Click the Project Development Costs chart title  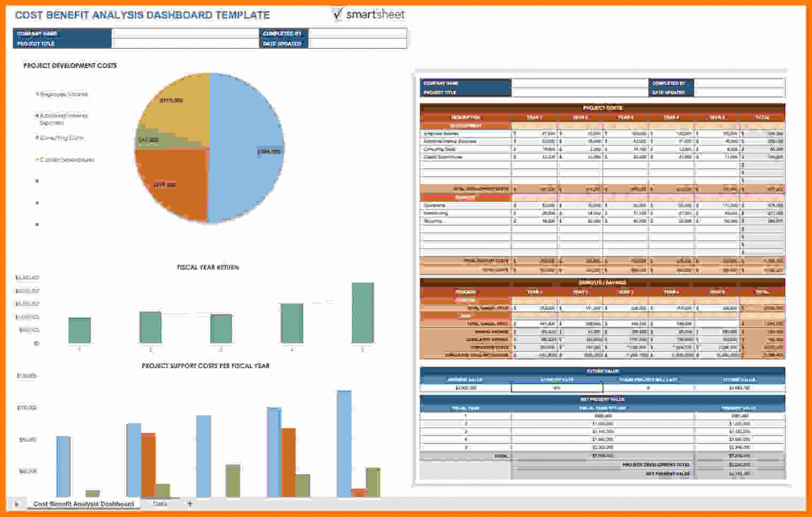(x=70, y=66)
